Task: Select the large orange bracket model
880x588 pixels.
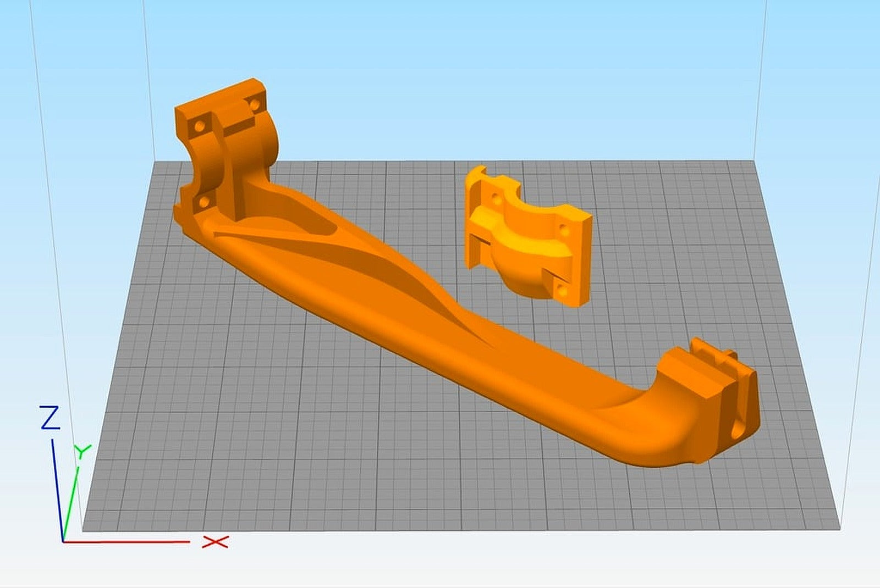Action: pos(385,302)
